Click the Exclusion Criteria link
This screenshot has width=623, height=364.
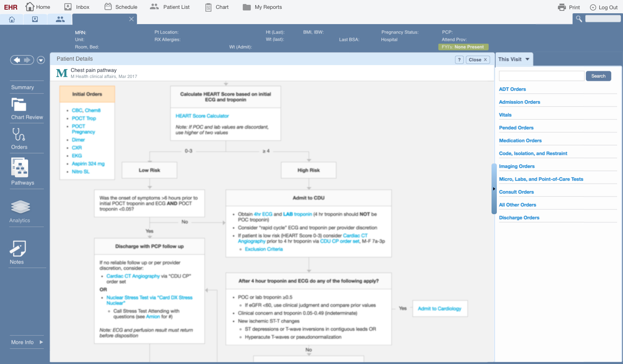(264, 249)
